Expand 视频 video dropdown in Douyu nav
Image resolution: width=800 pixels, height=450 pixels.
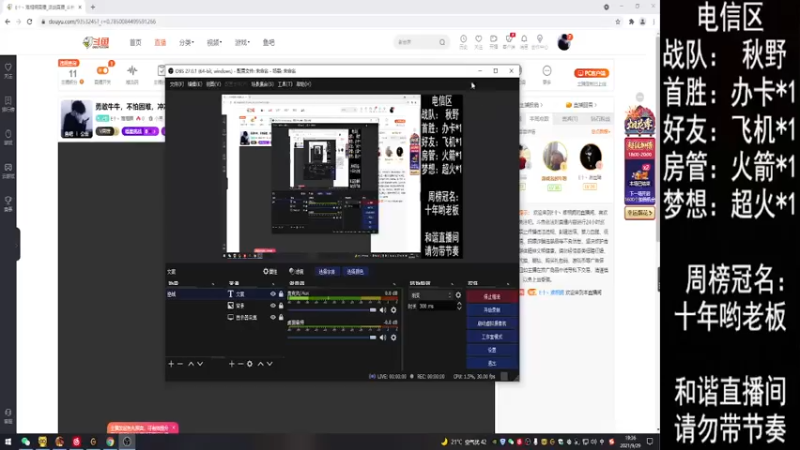tap(214, 42)
